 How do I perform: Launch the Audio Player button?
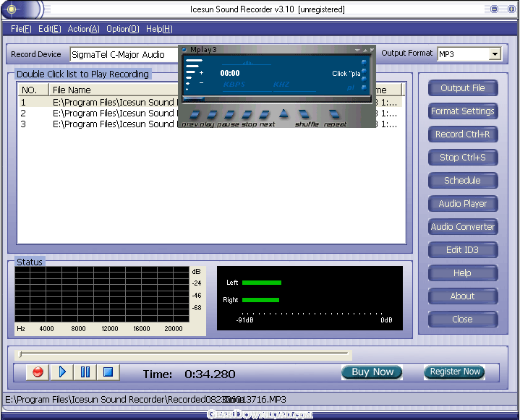[463, 204]
